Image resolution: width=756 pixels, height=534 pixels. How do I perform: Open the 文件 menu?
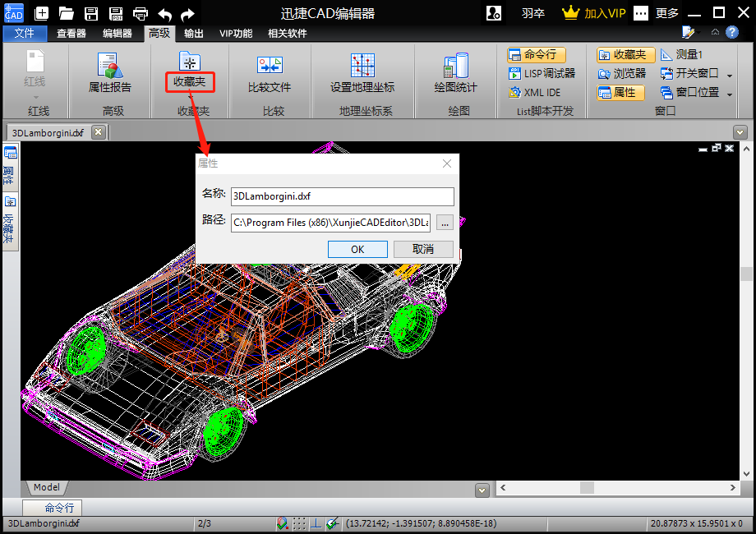25,33
